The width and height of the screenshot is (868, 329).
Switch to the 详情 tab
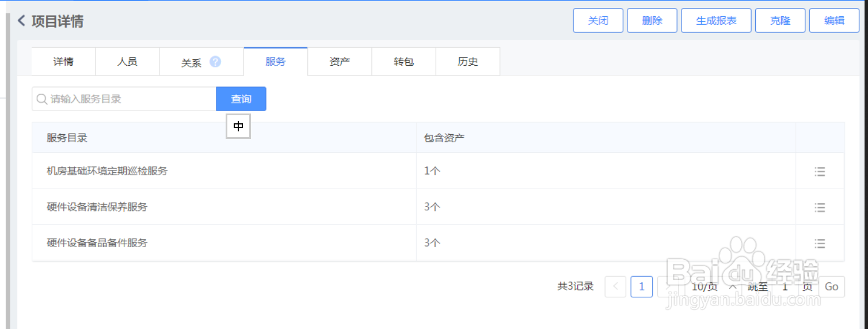coord(63,62)
